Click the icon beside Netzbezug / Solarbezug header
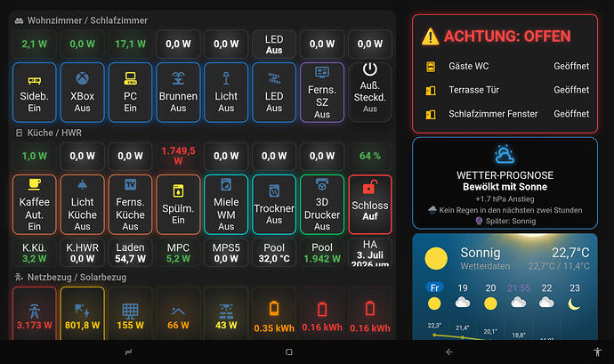Viewport: 614px width, 364px height. (x=19, y=277)
